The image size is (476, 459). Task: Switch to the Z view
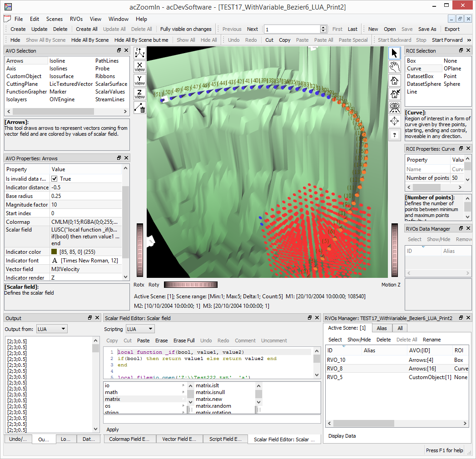[140, 94]
